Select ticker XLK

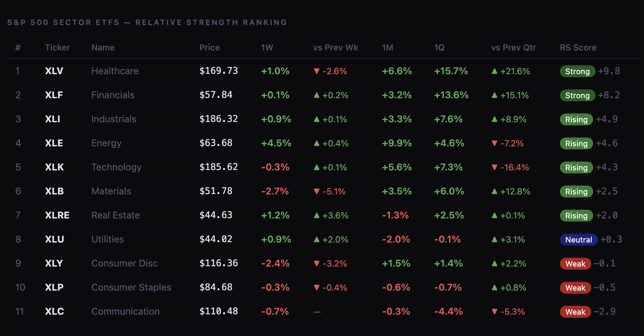pyautogui.click(x=55, y=167)
